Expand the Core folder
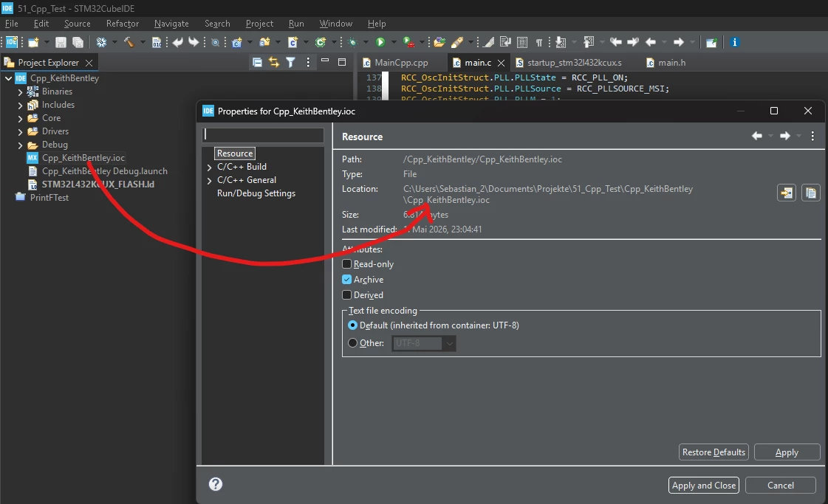This screenshot has width=828, height=504. click(21, 118)
